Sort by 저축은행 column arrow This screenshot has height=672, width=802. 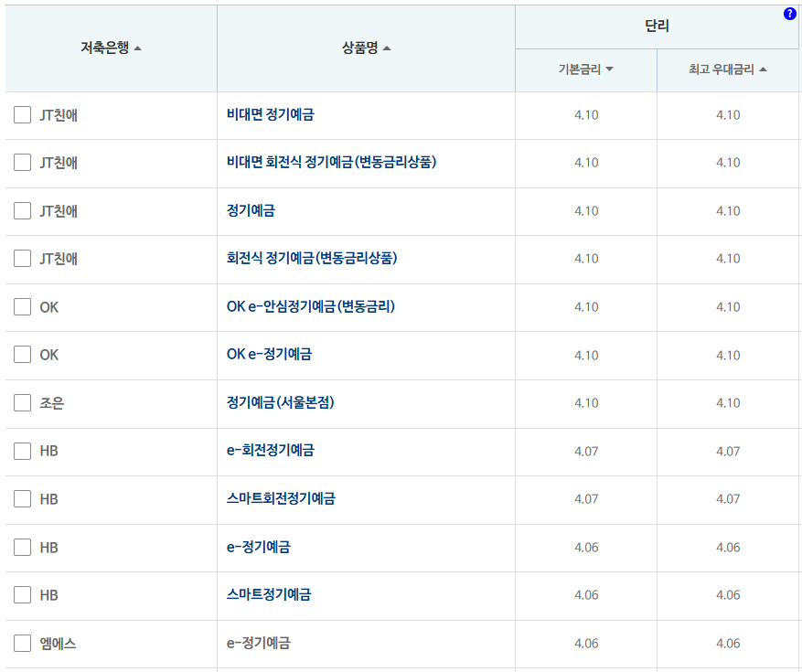[x=137, y=48]
